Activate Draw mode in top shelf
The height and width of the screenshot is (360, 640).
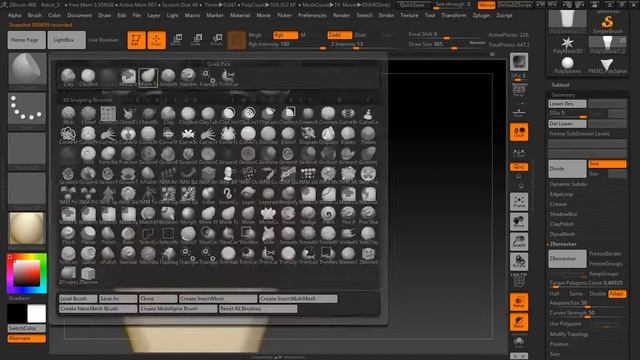click(156, 40)
